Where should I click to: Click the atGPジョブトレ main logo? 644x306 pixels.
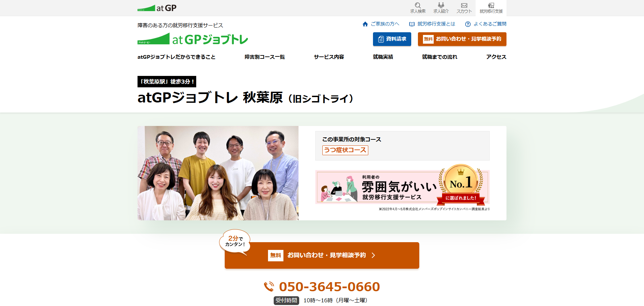click(193, 39)
